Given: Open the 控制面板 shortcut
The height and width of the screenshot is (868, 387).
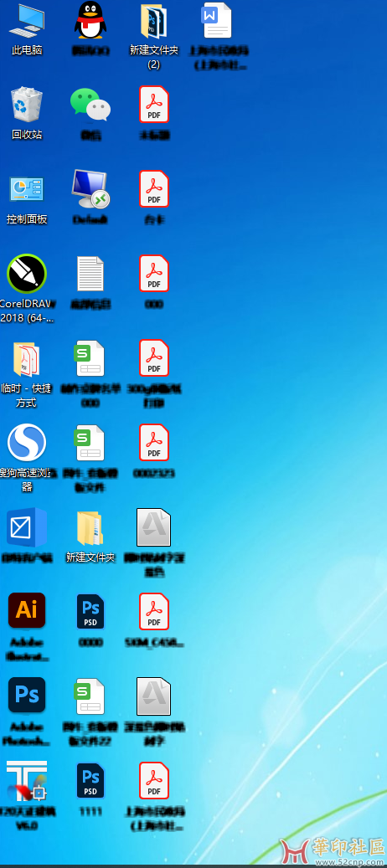Looking at the screenshot, I should pos(27,189).
